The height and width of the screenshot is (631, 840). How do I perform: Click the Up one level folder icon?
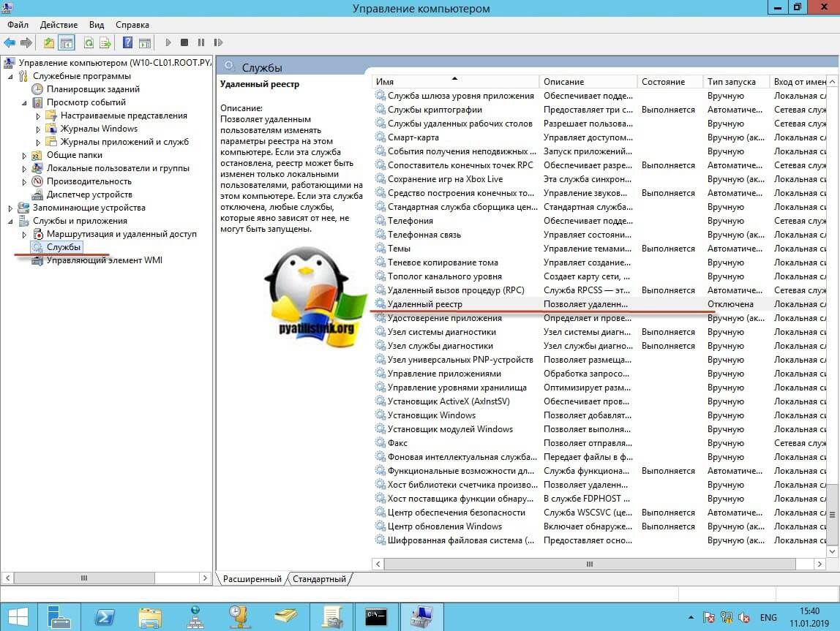coord(48,43)
